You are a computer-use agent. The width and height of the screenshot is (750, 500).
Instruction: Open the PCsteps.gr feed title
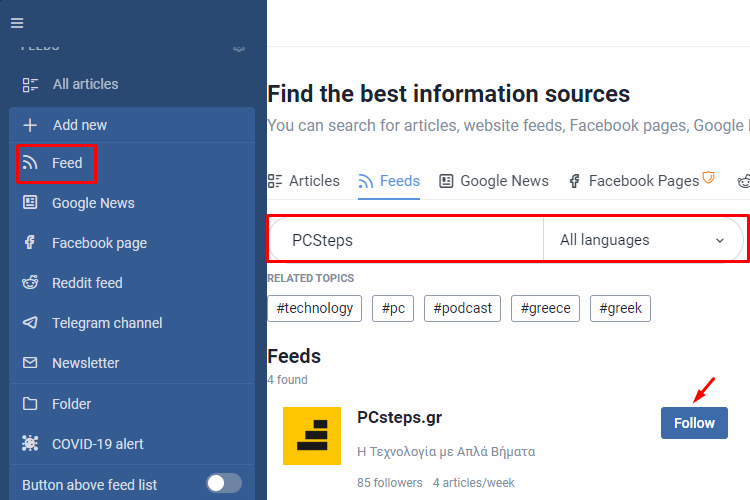tap(399, 417)
